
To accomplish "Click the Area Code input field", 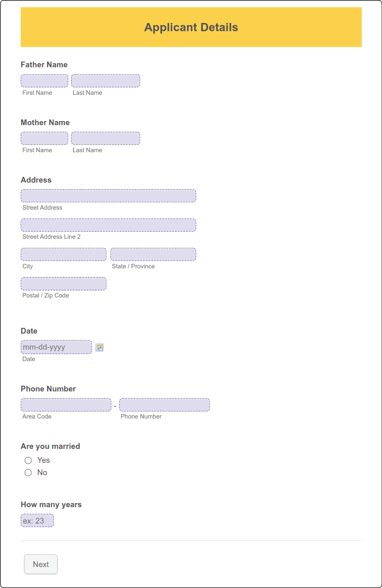I will point(66,405).
